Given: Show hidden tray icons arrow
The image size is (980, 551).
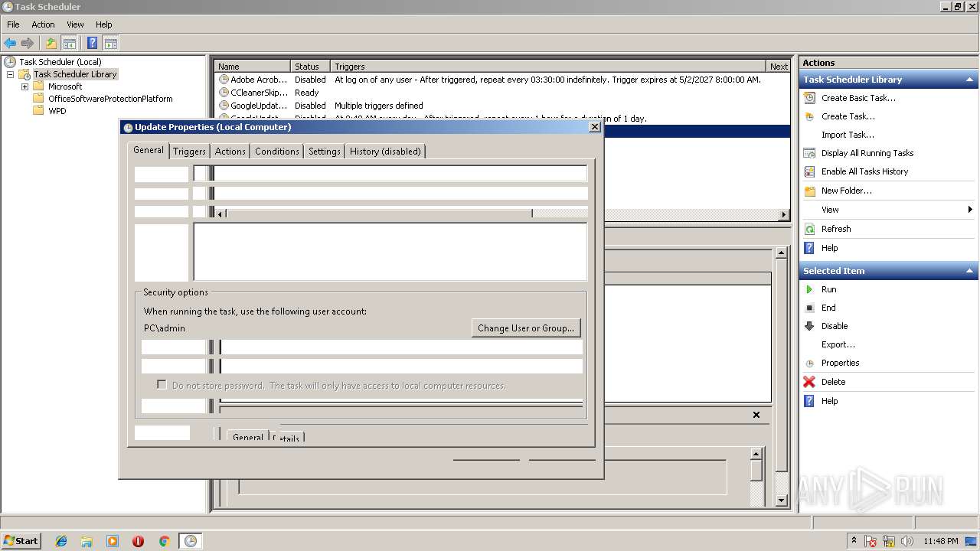Looking at the screenshot, I should 854,540.
